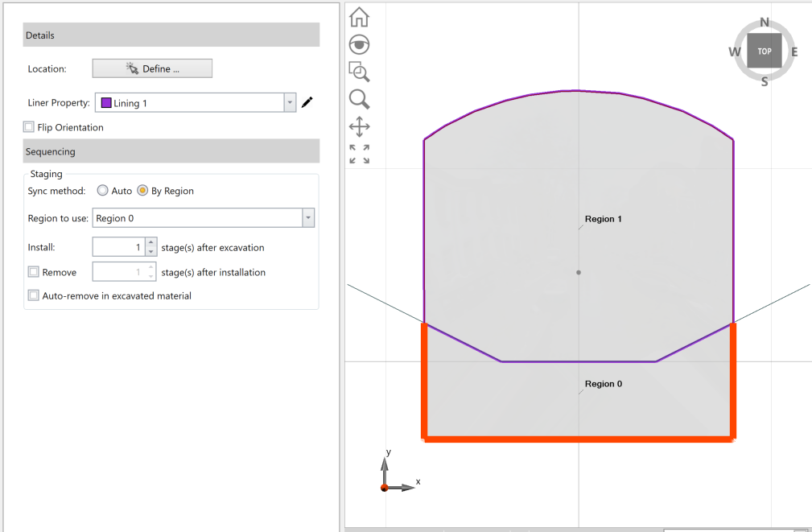
Task: Click the Region 1 label in viewport
Action: pos(604,219)
